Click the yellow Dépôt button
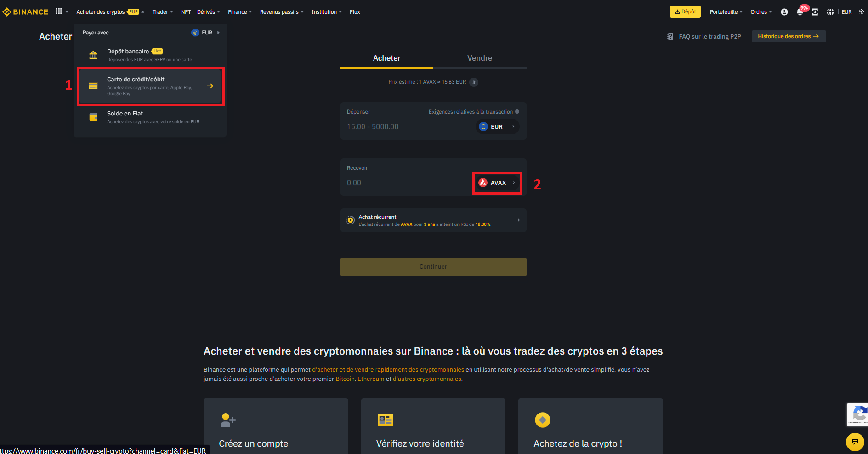The image size is (868, 454). (x=685, y=12)
